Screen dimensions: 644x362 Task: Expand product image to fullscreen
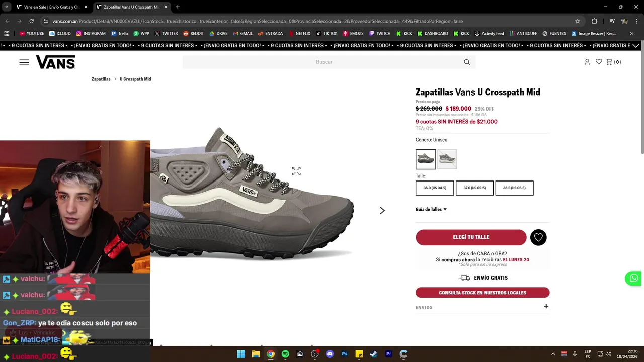(296, 171)
